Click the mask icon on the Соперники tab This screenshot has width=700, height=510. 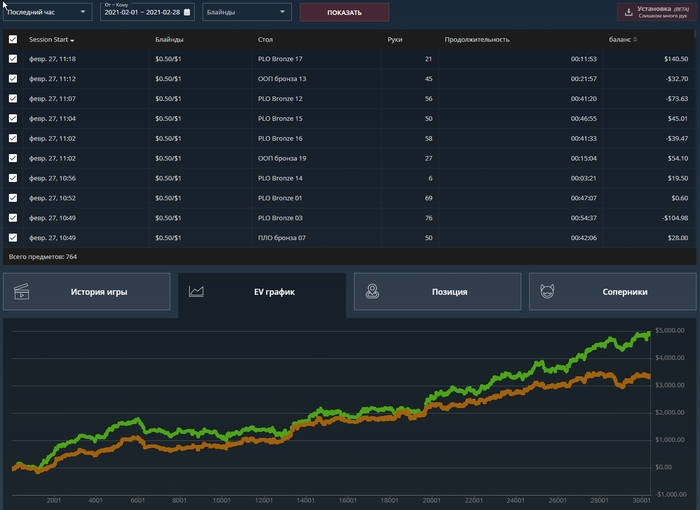click(x=547, y=292)
